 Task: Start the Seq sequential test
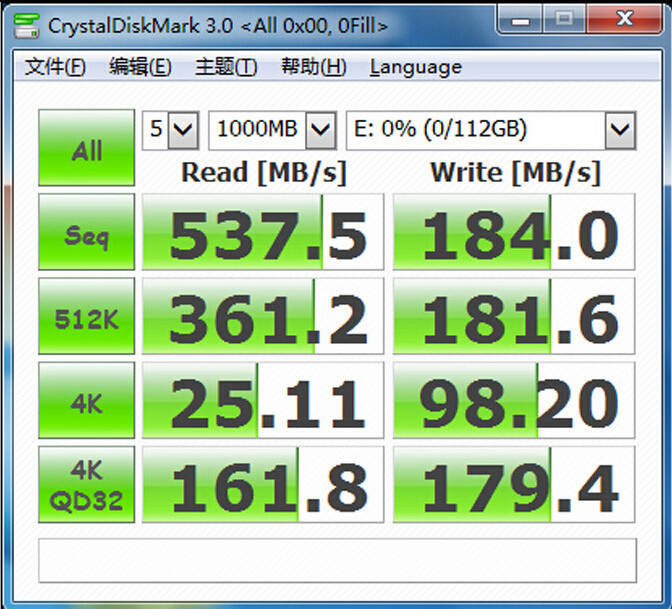point(87,232)
